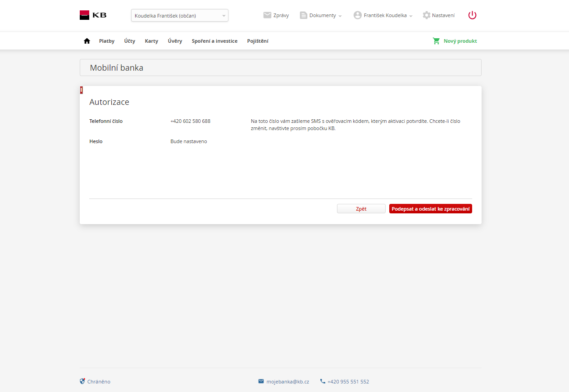Viewport: 569px width, 392px height.
Task: Click the mojebanka@kb.cz email link
Action: [x=287, y=382]
